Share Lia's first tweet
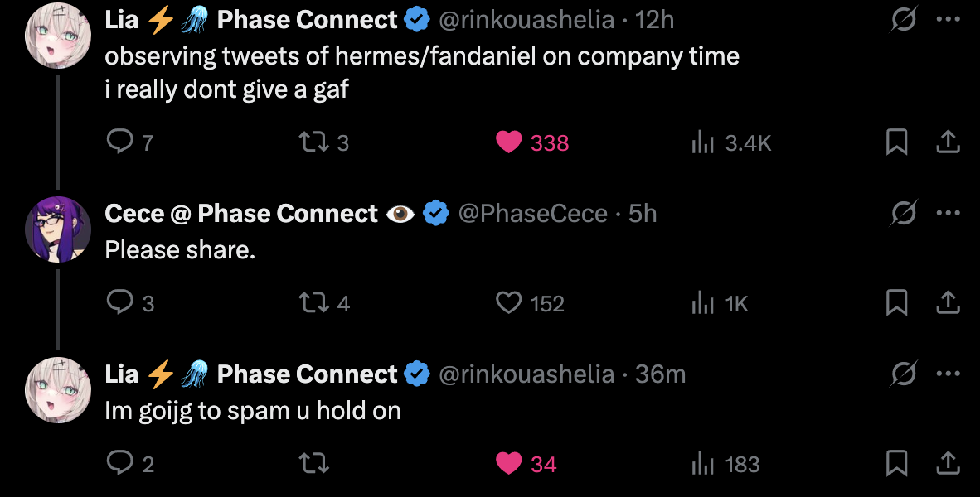 click(x=947, y=142)
